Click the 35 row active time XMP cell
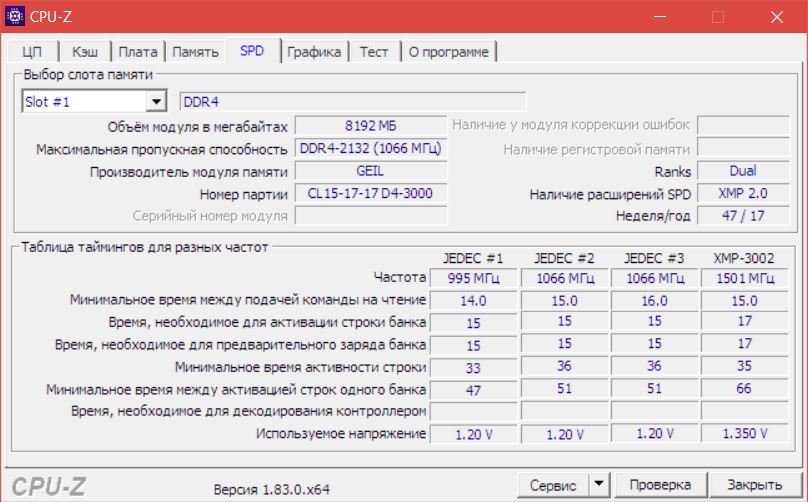Screen dimensions: 808x502 pyautogui.click(x=745, y=366)
